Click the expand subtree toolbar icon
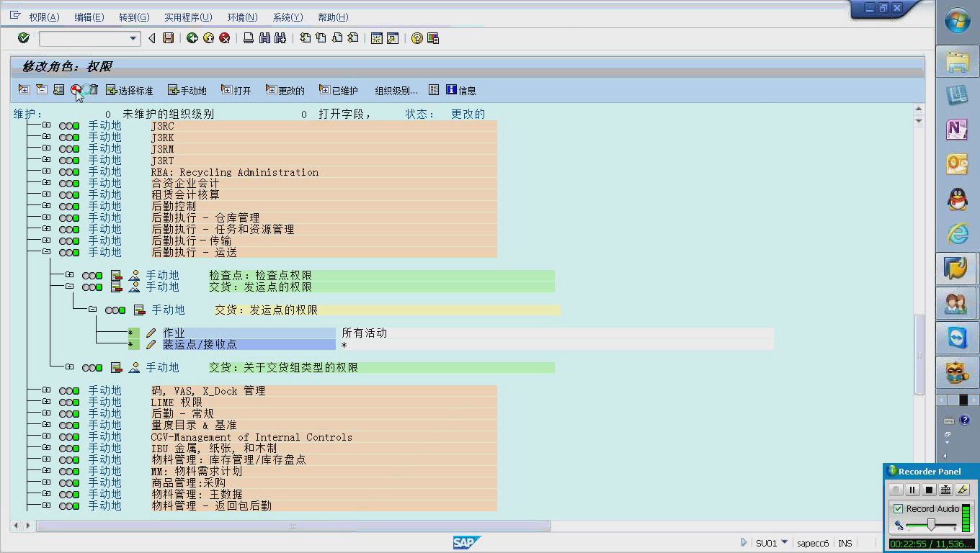 click(24, 90)
